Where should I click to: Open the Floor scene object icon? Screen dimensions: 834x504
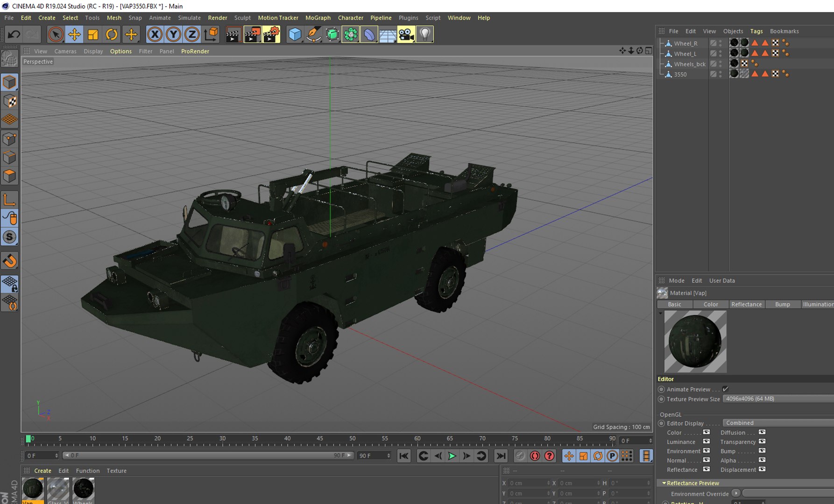(x=388, y=34)
